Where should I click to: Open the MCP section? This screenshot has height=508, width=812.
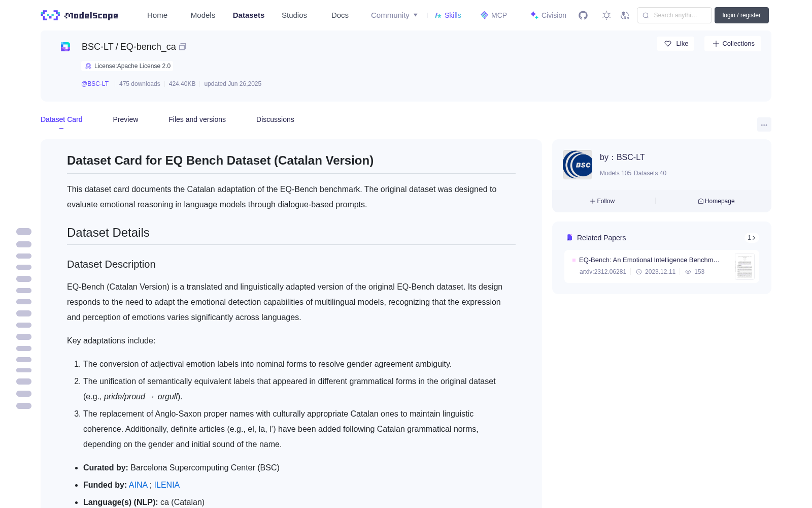tap(494, 15)
